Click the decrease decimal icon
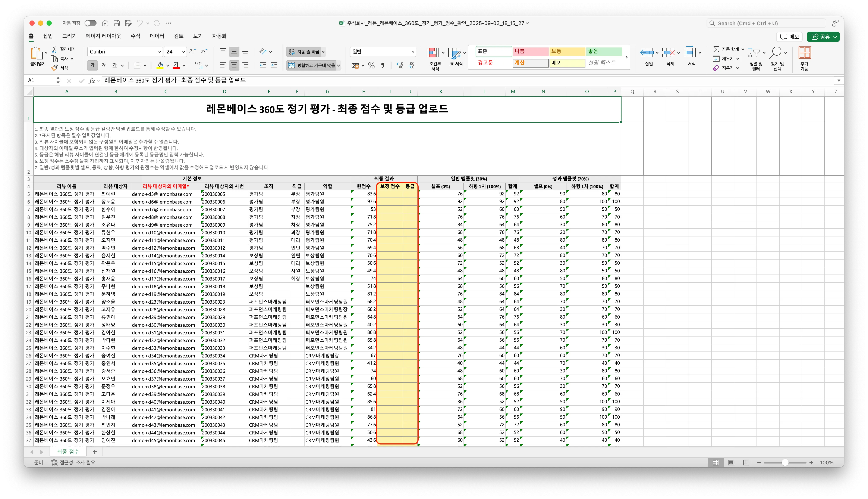868x499 pixels. [411, 65]
